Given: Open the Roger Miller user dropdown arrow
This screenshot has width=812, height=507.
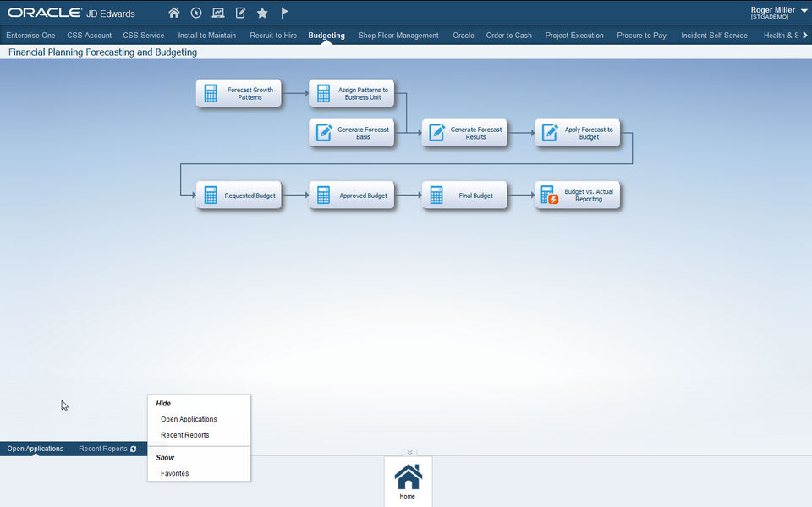Looking at the screenshot, I should click(x=804, y=11).
